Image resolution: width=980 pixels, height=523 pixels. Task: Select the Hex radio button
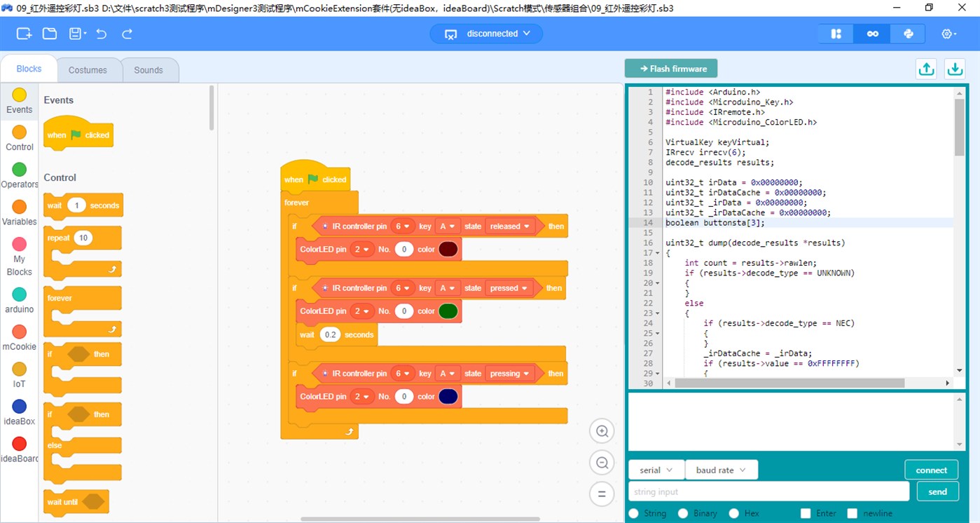734,513
